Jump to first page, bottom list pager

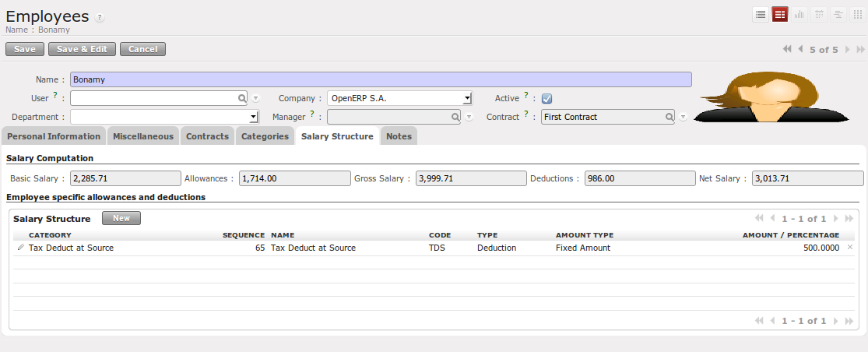759,320
